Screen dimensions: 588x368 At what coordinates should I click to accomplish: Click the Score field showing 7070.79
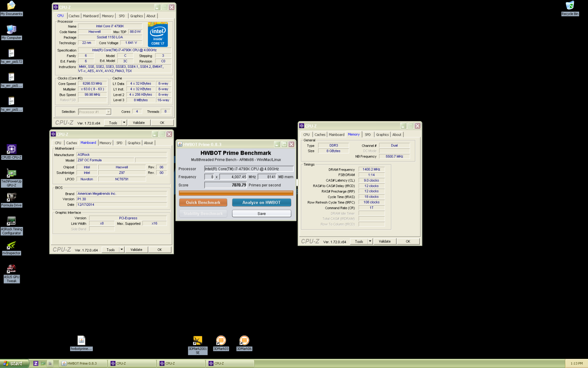(225, 185)
